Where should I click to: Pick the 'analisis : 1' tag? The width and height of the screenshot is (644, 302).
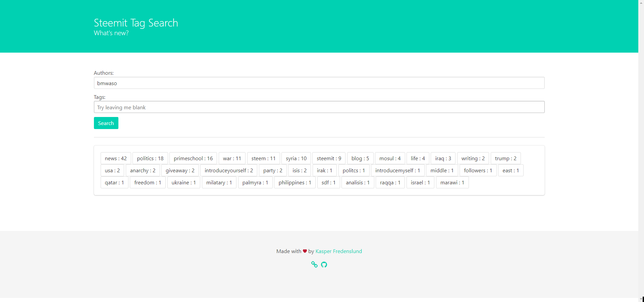coord(358,182)
